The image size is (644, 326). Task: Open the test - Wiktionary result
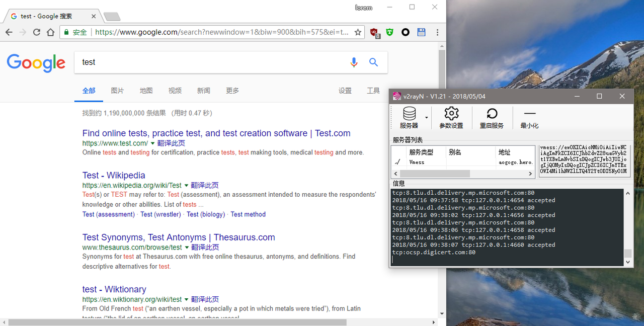click(114, 289)
